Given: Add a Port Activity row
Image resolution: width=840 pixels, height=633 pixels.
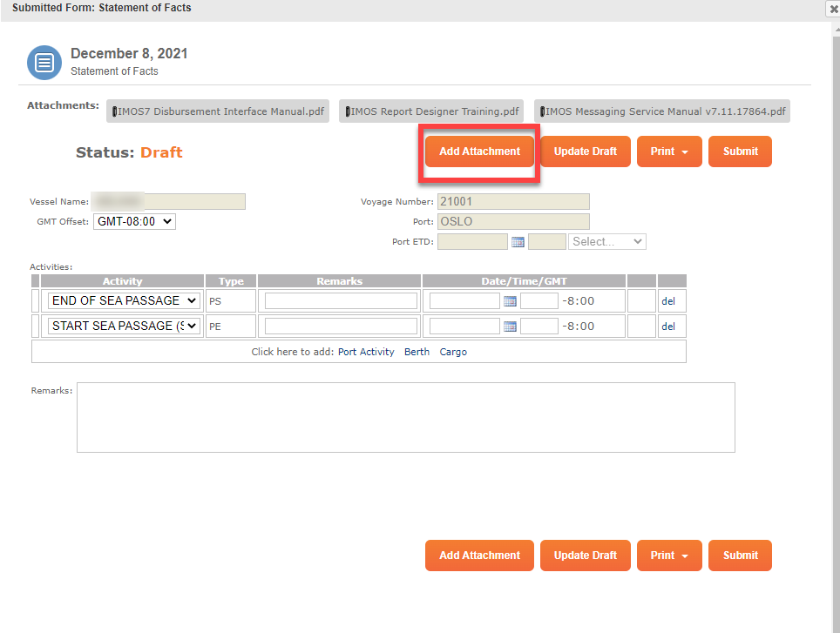Looking at the screenshot, I should pyautogui.click(x=366, y=351).
